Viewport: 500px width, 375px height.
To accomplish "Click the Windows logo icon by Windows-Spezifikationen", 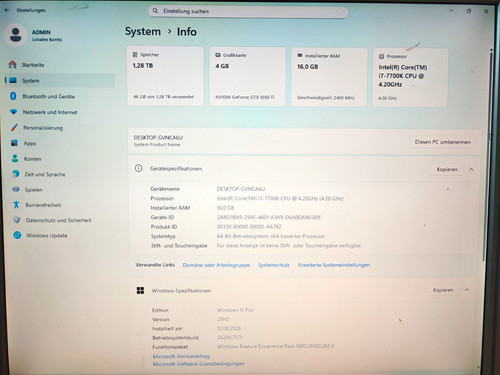I will click(140, 290).
